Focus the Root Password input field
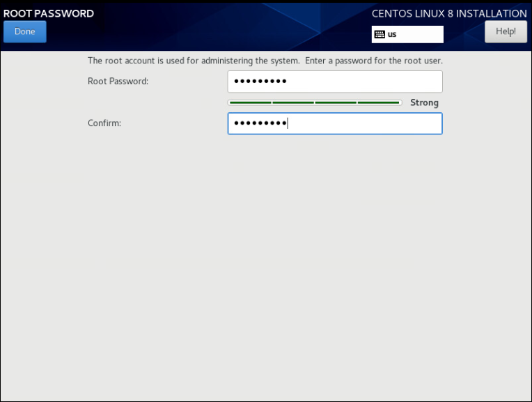This screenshot has width=532, height=402. [x=335, y=82]
